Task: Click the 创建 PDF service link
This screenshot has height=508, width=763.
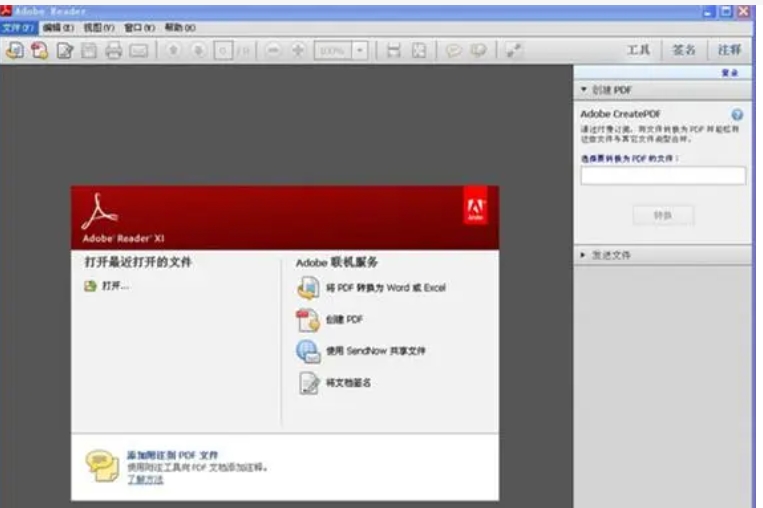Action: [x=344, y=320]
